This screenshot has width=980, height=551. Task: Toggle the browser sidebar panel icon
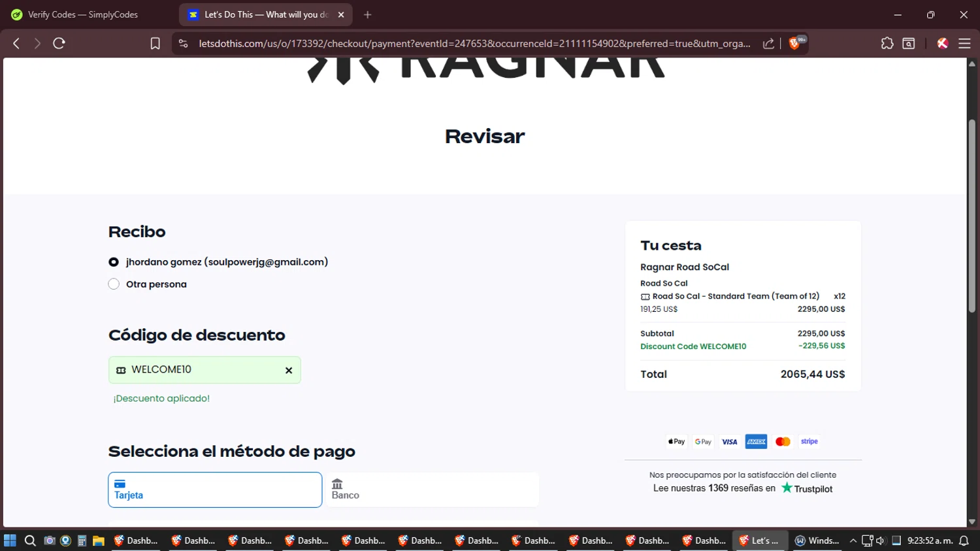(909, 44)
